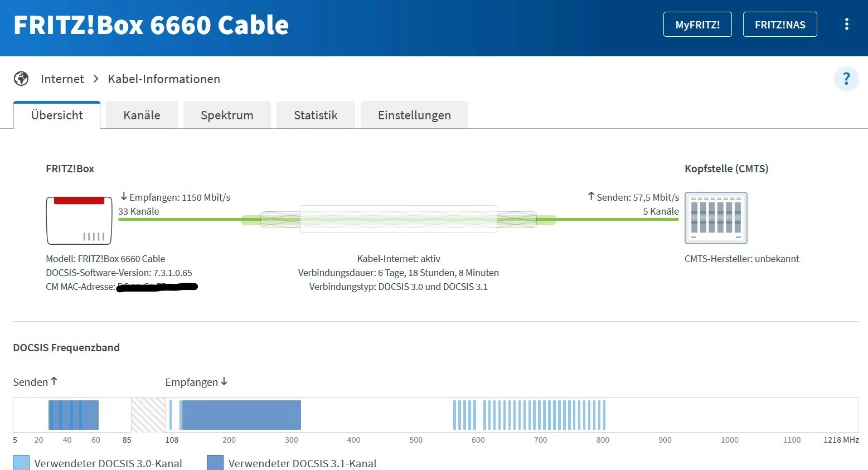Click the MyFRITZ! button
868x470 pixels.
[697, 25]
